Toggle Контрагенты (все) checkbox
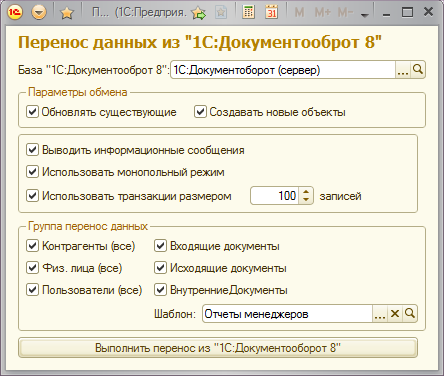Screen dimensions: 444x376 pyautogui.click(x=32, y=246)
